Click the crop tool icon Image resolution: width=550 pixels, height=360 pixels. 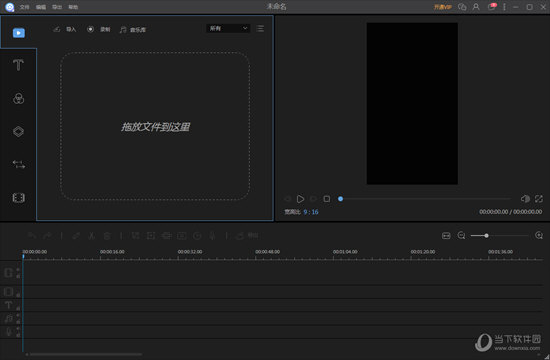135,236
